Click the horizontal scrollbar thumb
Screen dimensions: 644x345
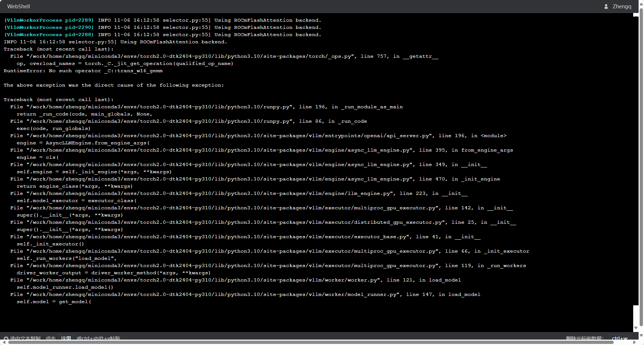311,342
